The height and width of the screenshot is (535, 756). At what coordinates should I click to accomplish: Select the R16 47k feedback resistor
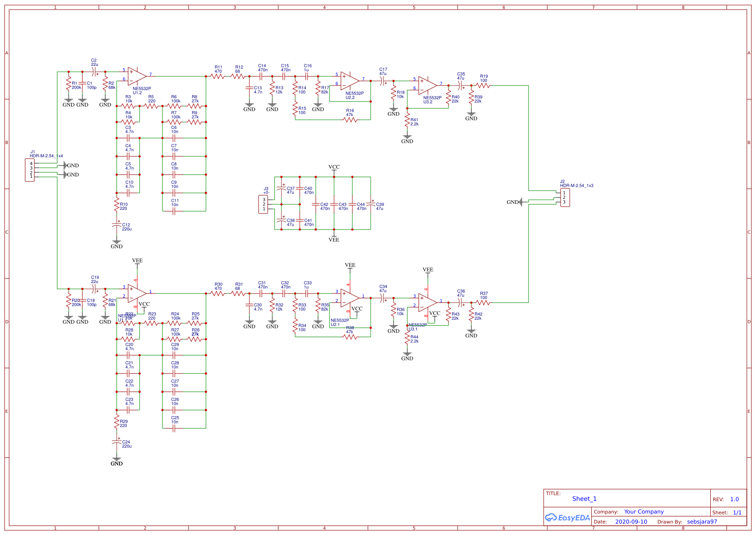point(350,120)
